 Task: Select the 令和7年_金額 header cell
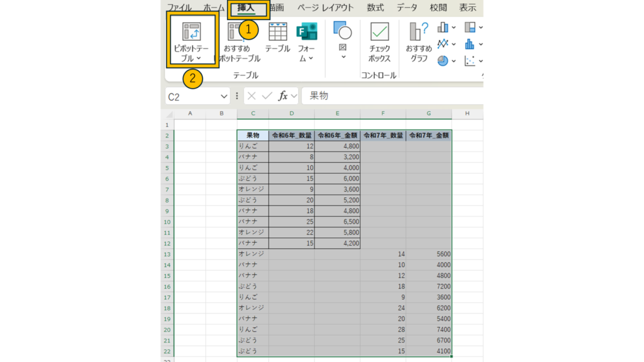click(x=429, y=135)
